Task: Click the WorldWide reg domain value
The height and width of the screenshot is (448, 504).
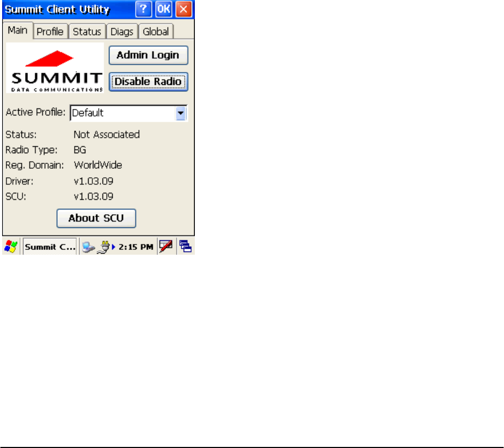Action: tap(98, 165)
